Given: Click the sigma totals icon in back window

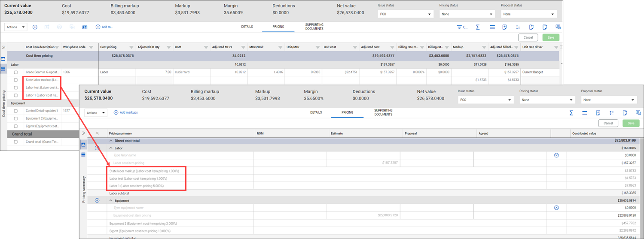Looking at the screenshot, I should (x=478, y=27).
